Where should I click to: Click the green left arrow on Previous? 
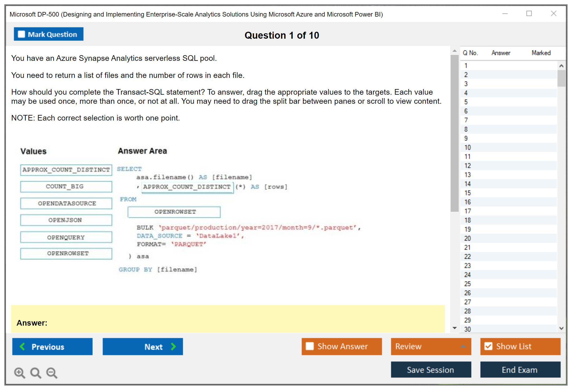22,346
